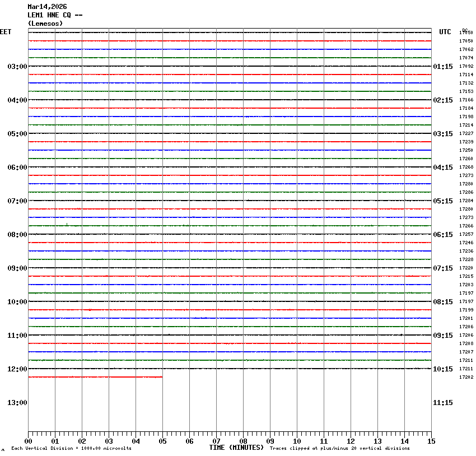Screen dimensions: 476x456
Task: Click the 03:00 EET time label
Action: coord(17,67)
